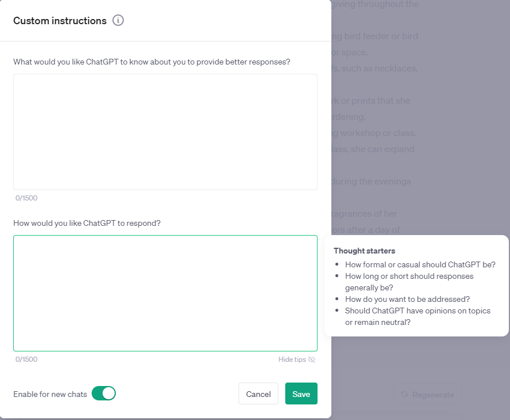This screenshot has height=420, width=510.
Task: Click the Thought starters heading
Action: point(364,251)
